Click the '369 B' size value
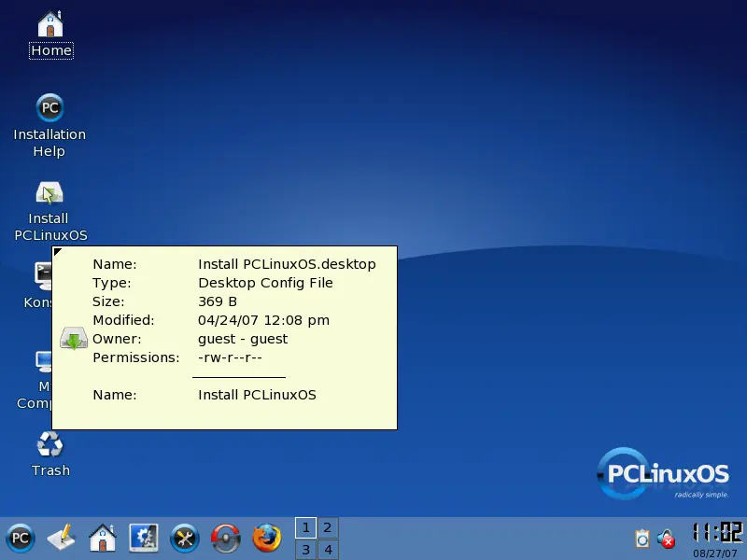 [218, 301]
